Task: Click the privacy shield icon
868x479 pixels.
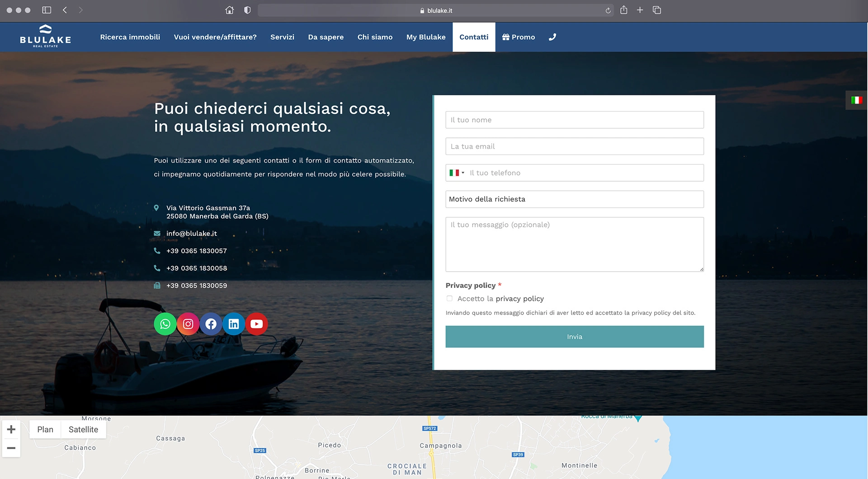Action: pyautogui.click(x=247, y=10)
